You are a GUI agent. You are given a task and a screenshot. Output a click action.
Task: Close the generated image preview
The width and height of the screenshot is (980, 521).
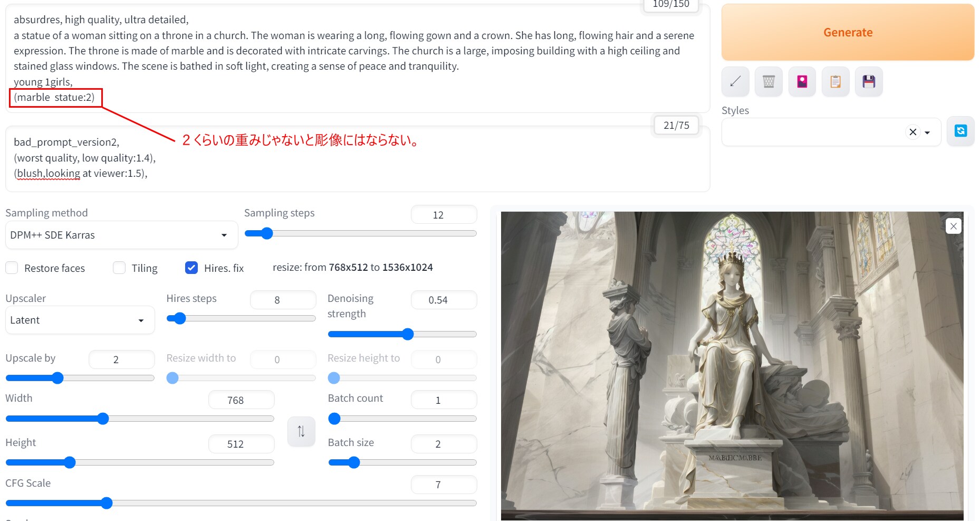tap(953, 226)
